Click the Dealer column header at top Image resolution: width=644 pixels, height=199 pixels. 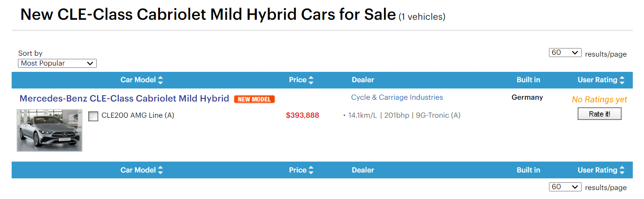363,80
